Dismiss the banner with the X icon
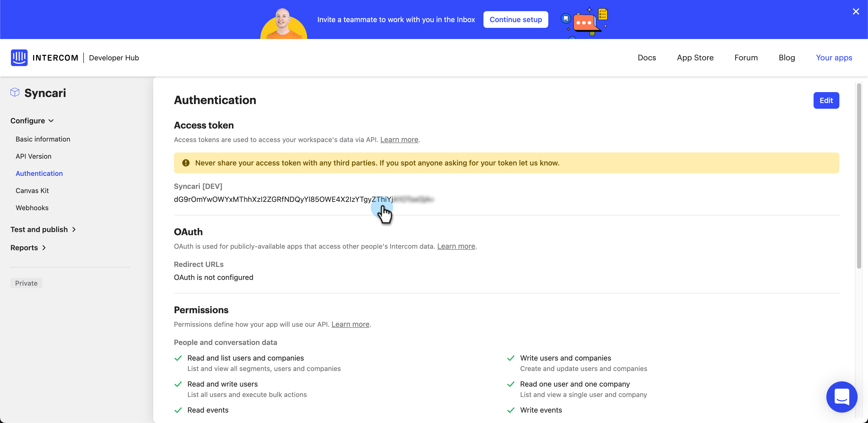The image size is (868, 423). pos(856,12)
